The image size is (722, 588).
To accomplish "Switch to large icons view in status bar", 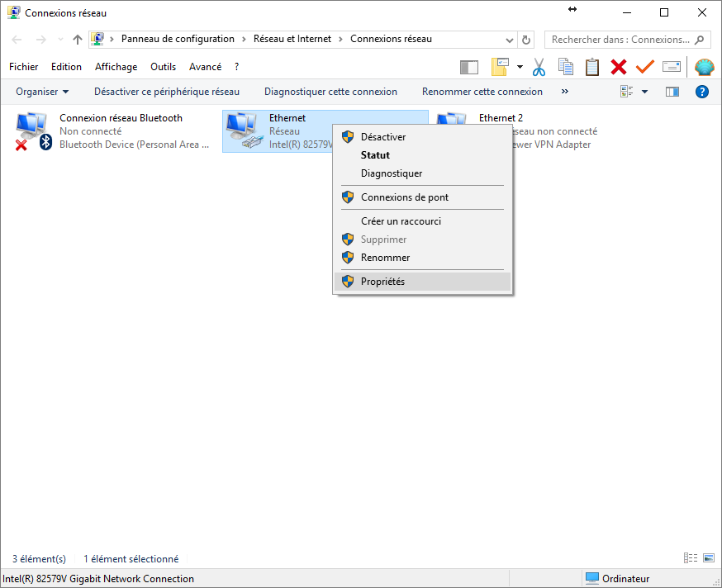I will pyautogui.click(x=708, y=559).
